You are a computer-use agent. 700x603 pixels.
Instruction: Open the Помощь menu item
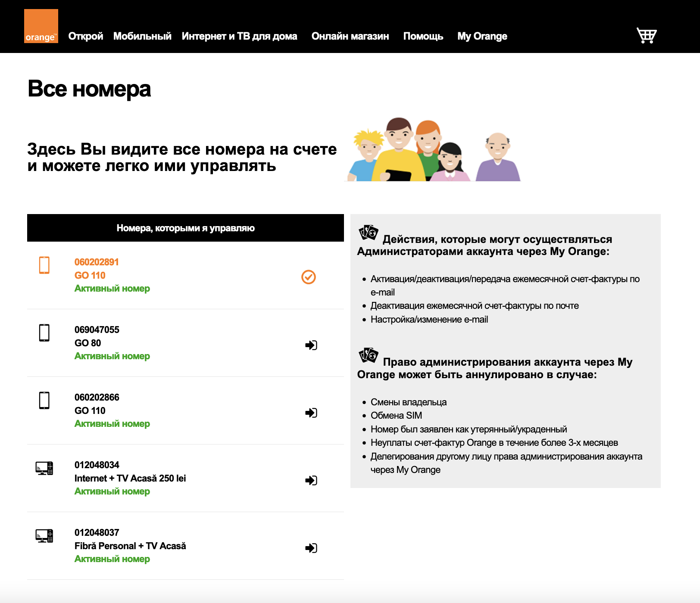click(x=423, y=36)
